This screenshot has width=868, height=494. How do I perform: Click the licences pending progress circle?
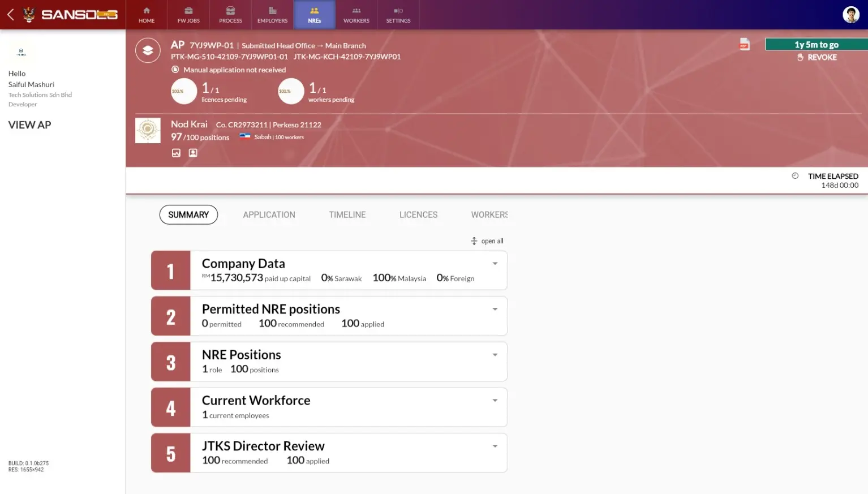(184, 91)
